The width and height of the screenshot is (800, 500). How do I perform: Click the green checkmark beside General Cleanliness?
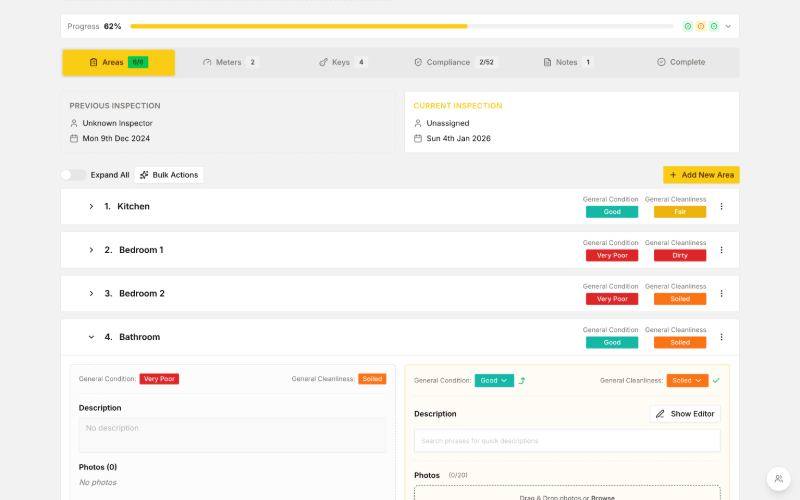716,381
